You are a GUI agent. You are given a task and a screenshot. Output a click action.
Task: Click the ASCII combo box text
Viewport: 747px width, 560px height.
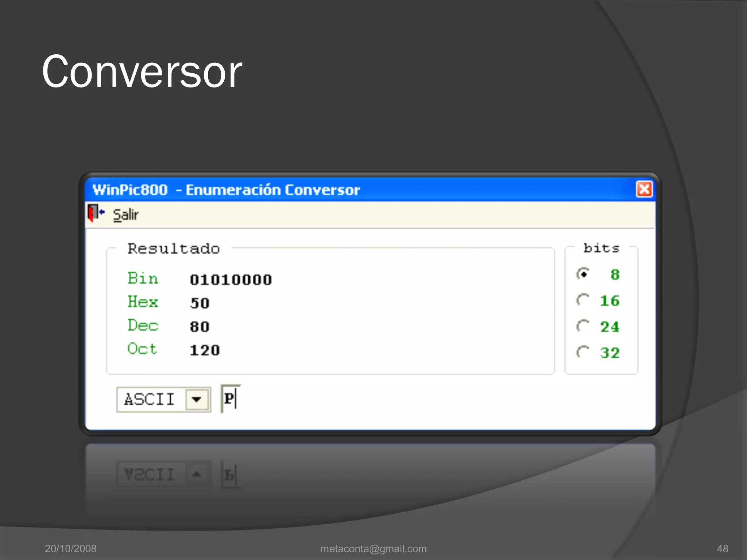pyautogui.click(x=150, y=400)
